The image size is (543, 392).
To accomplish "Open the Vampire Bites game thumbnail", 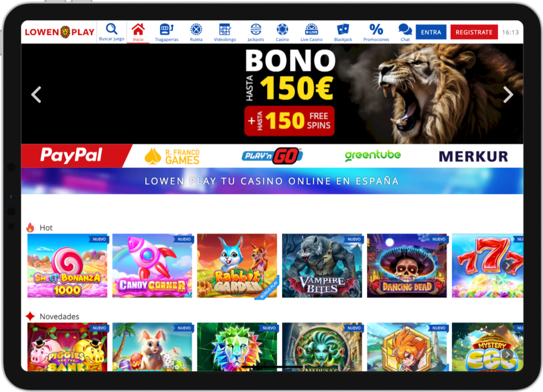I will coord(322,266).
